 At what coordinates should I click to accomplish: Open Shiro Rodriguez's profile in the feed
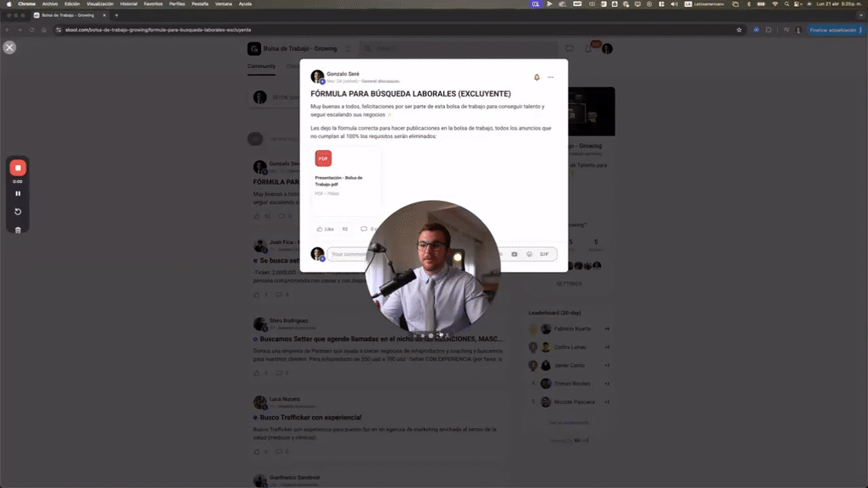point(288,320)
